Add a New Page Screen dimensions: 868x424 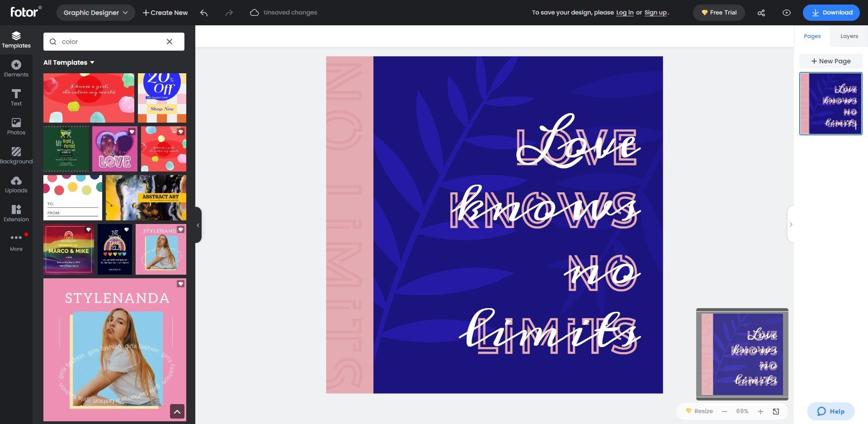point(830,61)
